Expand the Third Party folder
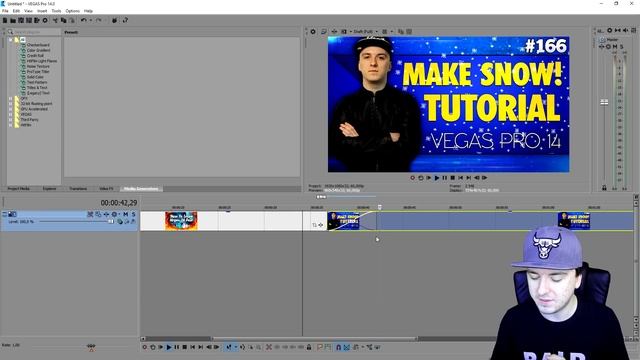Viewport: 640px width, 360px height. tap(11, 120)
